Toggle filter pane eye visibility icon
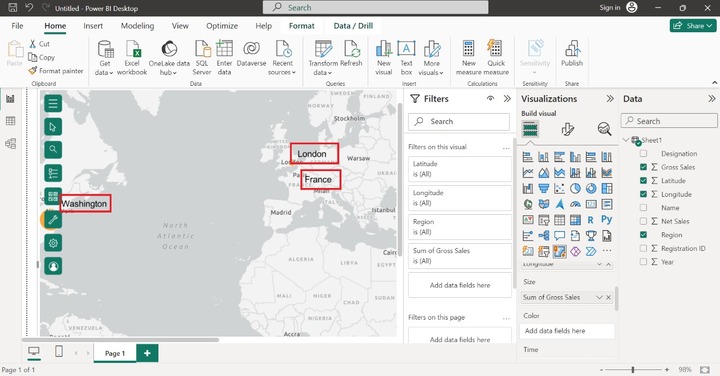Screen dimensions: 720x376 click(490, 99)
